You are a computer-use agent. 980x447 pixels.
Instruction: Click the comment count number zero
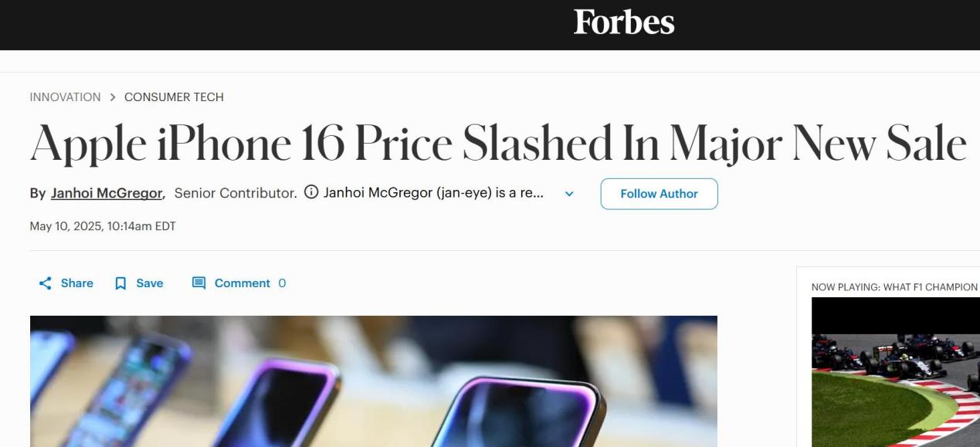click(282, 283)
